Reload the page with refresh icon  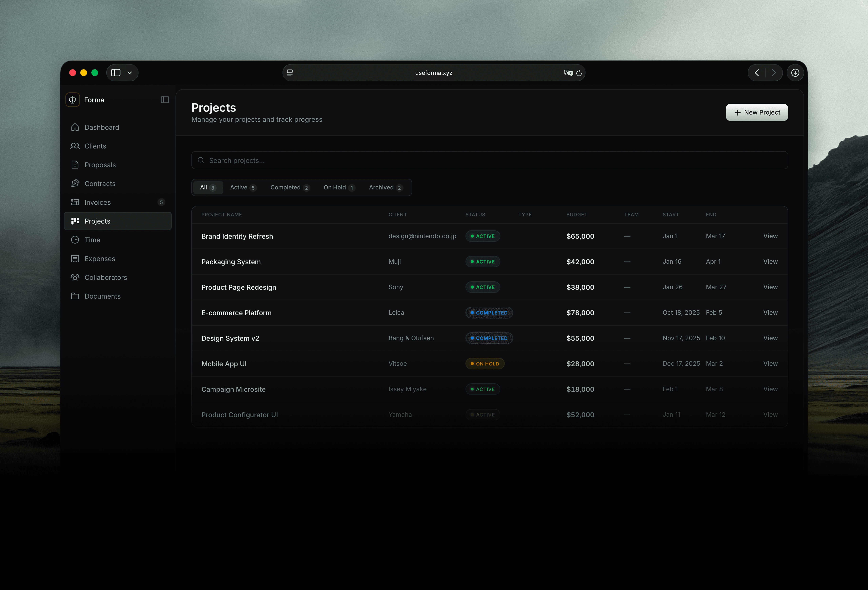[x=579, y=73]
